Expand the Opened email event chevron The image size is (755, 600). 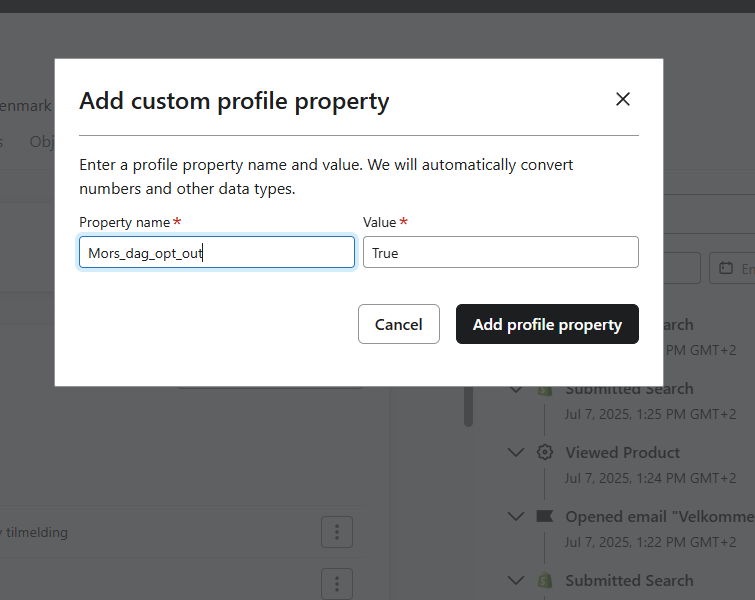pyautogui.click(x=516, y=516)
